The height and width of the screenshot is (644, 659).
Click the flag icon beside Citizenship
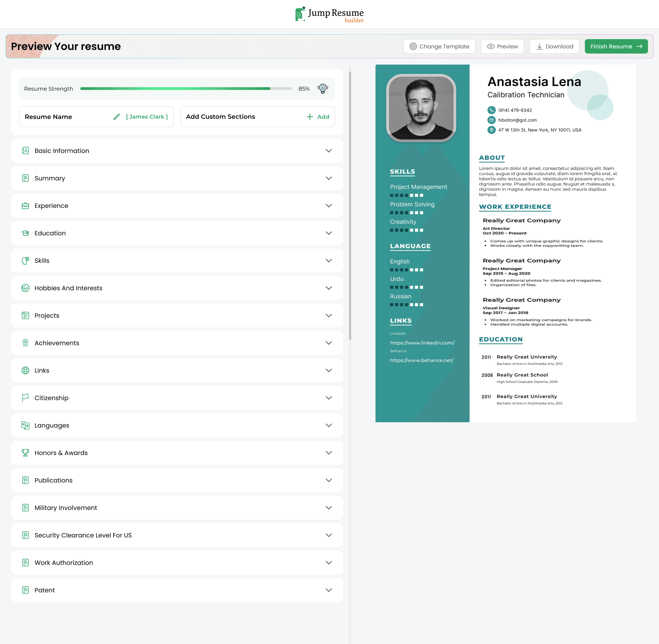(25, 398)
